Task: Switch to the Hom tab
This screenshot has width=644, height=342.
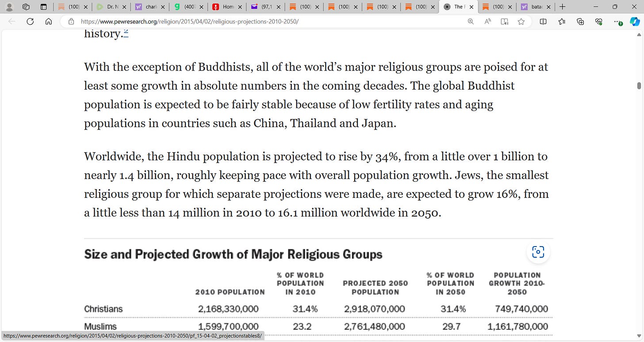Action: pos(228,7)
